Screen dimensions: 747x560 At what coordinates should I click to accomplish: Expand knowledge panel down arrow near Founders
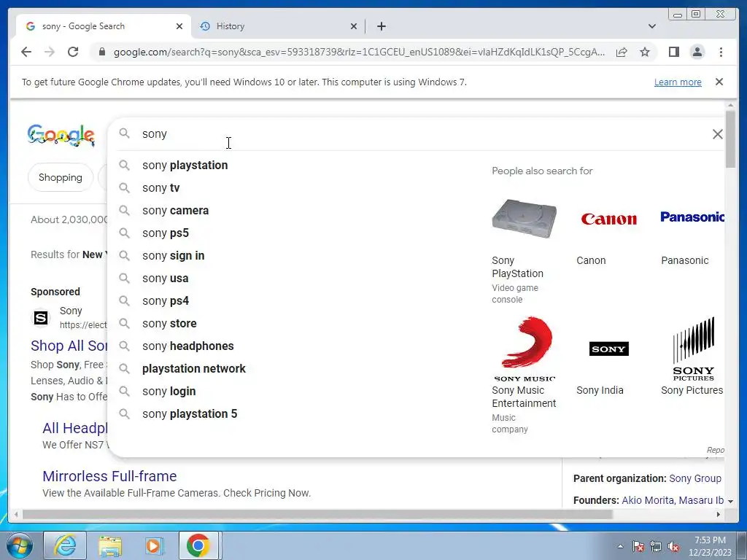730,501
